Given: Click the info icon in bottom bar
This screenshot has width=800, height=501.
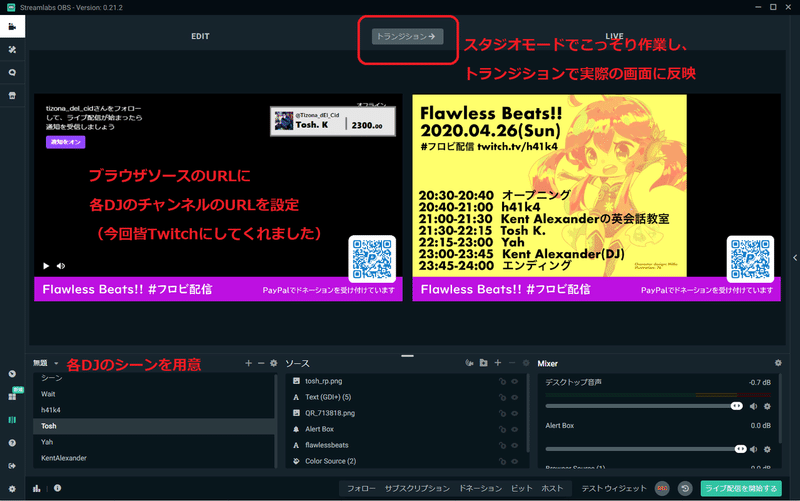Looking at the screenshot, I should (x=58, y=488).
